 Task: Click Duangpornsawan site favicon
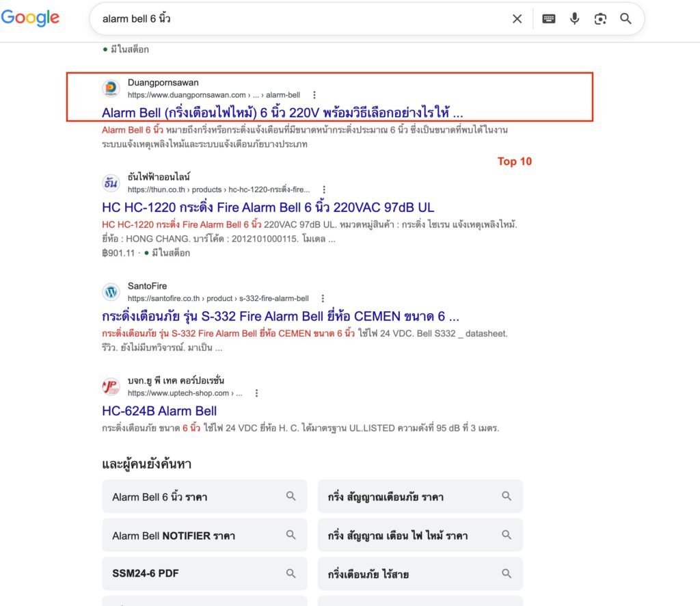(x=111, y=88)
